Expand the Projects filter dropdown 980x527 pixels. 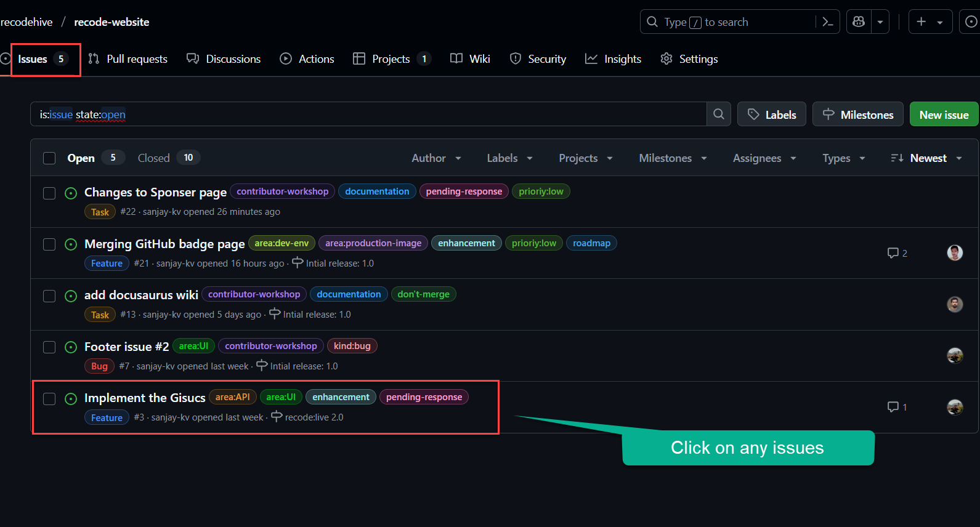point(585,158)
